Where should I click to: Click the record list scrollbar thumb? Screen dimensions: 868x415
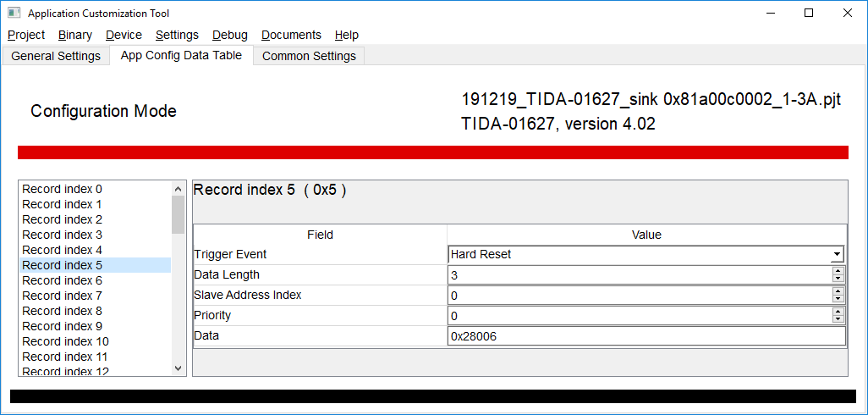178,214
